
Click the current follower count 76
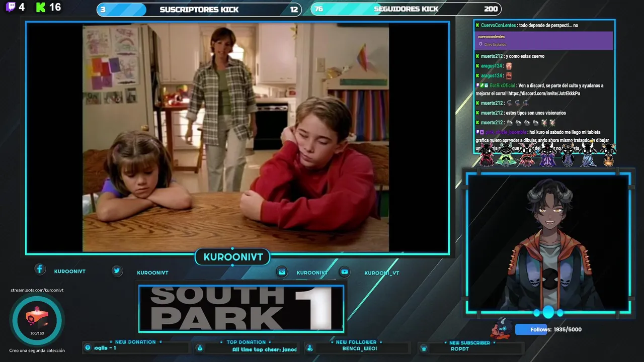click(x=319, y=9)
